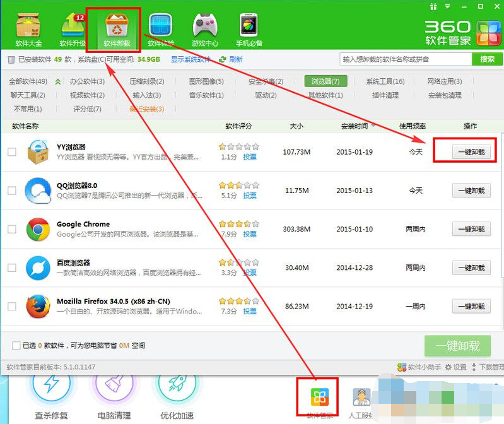
Task: Click 一键卸载 for 百度浏览器
Action: [471, 268]
